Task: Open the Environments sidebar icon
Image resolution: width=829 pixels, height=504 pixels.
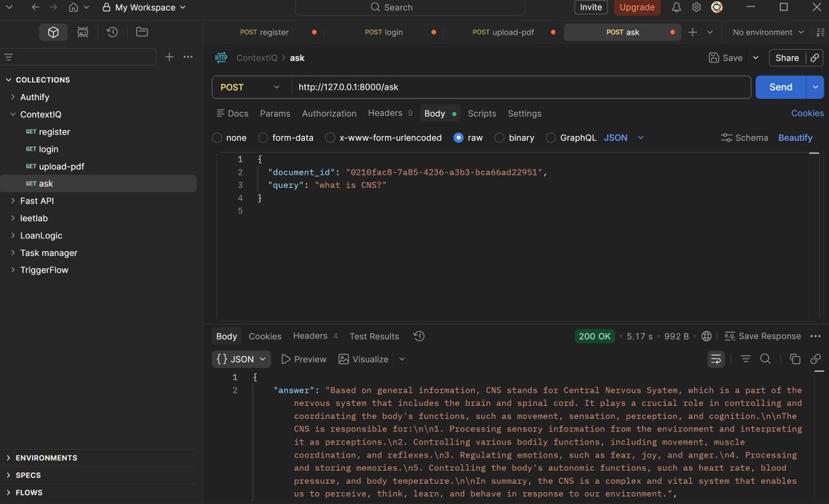Action: click(83, 32)
